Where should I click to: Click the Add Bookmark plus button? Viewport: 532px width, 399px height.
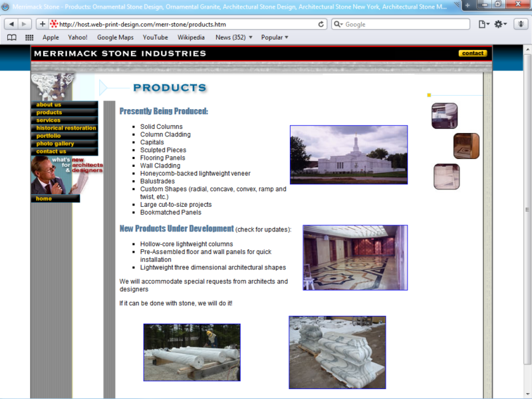click(43, 24)
